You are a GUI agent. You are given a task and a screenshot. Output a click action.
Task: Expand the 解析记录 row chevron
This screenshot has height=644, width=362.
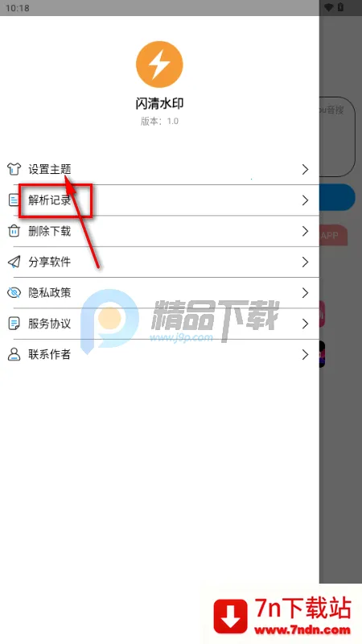pos(305,200)
